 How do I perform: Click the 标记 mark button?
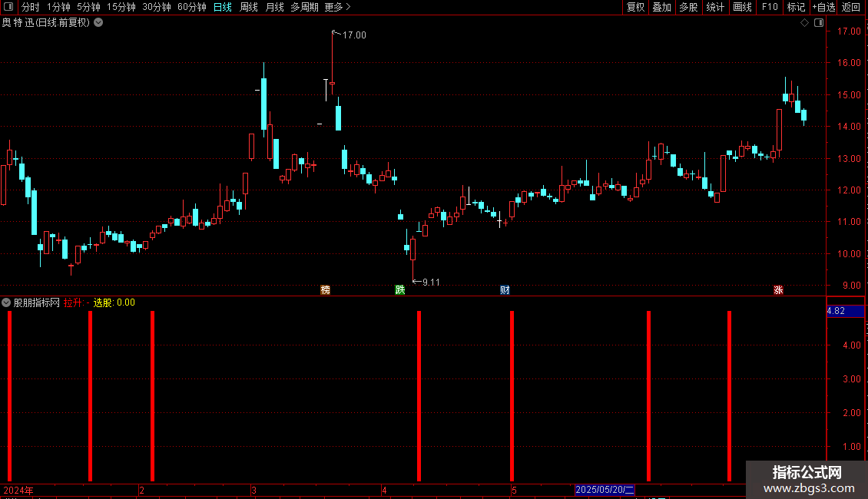[x=796, y=7]
